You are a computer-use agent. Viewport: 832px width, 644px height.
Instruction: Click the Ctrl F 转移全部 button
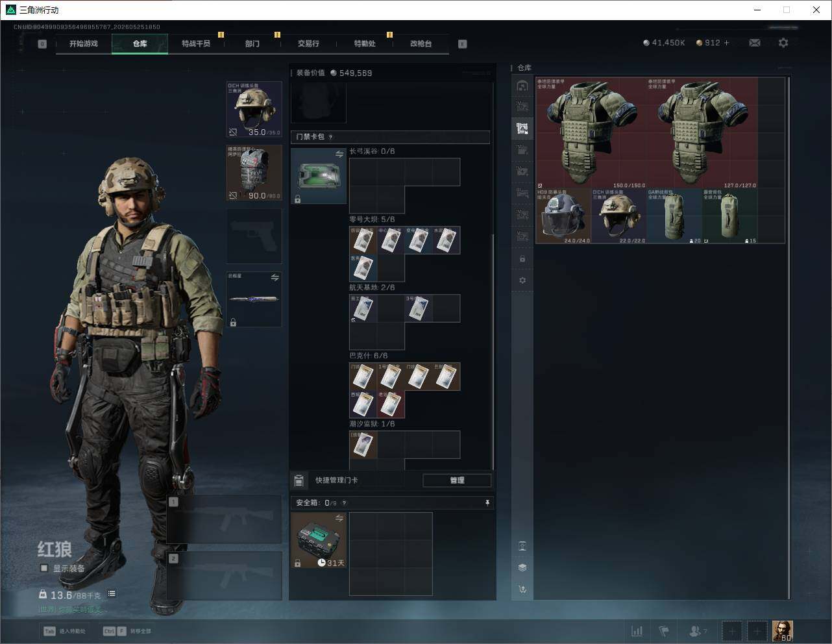click(127, 631)
